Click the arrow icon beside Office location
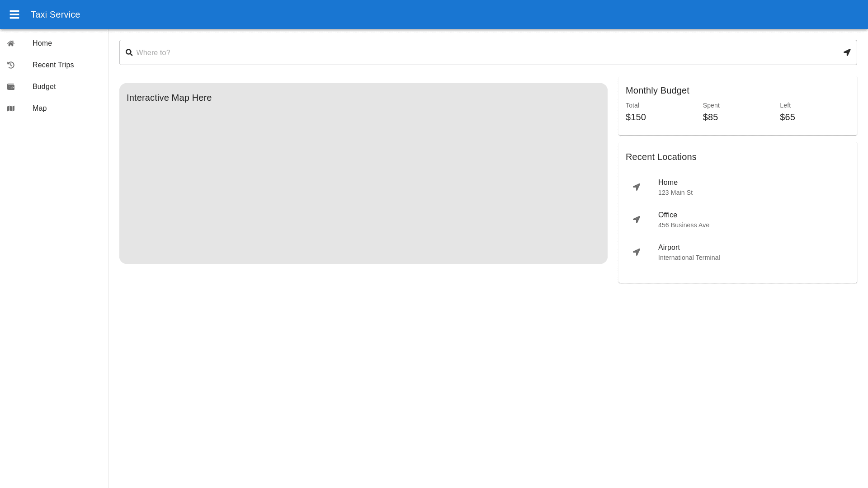The width and height of the screenshot is (868, 488). point(637,220)
